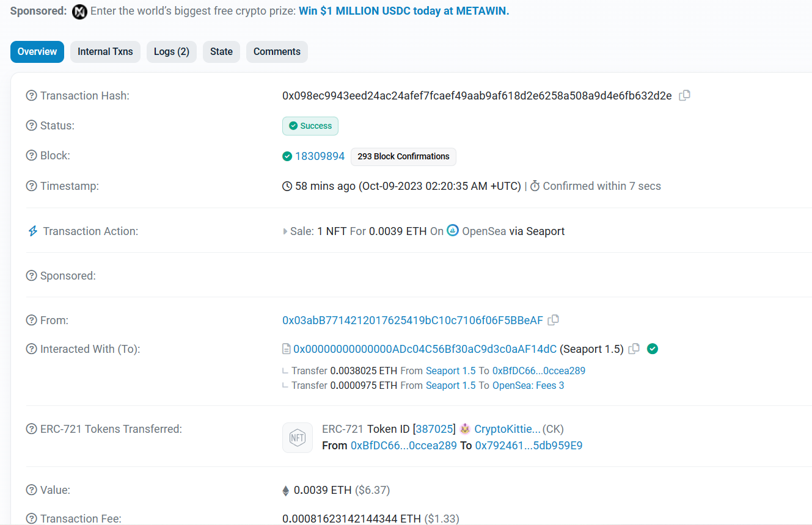Click the Transaction Hash help icon
The width and height of the screenshot is (812, 525).
(x=31, y=96)
